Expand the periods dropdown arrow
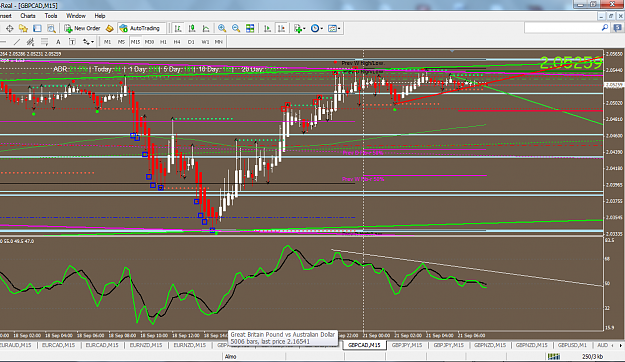Image resolution: width=625 pixels, height=362 pixels. pos(322,29)
